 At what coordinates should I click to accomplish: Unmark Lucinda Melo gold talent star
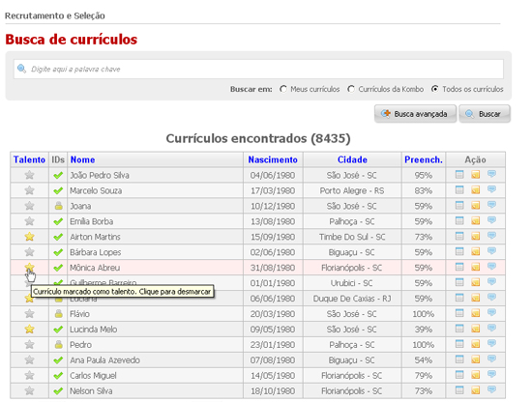pos(30,329)
